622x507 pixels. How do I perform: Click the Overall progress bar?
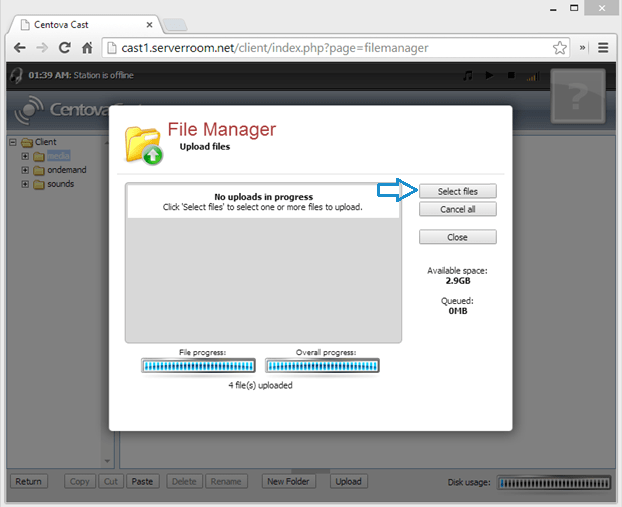(322, 365)
